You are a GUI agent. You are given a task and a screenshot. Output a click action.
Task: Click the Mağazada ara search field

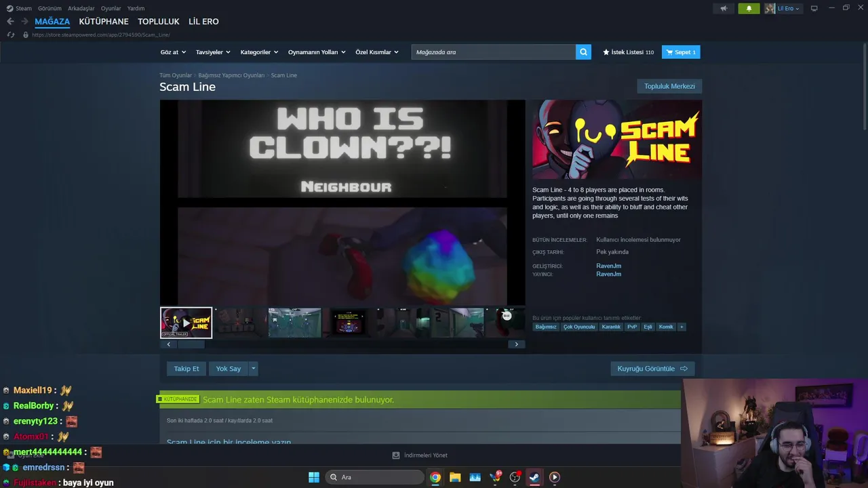tap(494, 52)
